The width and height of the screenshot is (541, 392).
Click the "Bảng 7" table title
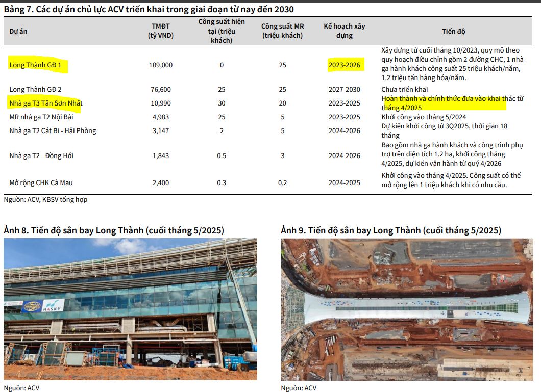tap(149, 9)
